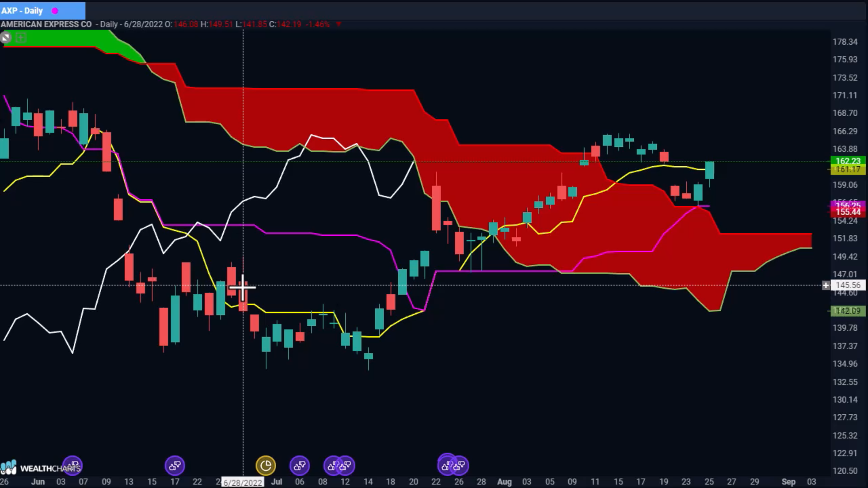The width and height of the screenshot is (868, 488).
Task: Click 151.83 on the price axis
Action: tap(845, 239)
